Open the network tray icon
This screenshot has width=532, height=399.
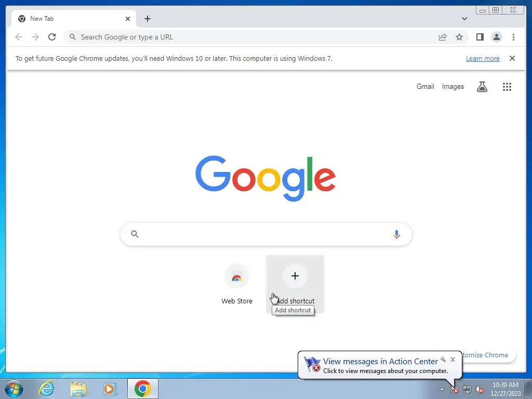click(x=467, y=389)
